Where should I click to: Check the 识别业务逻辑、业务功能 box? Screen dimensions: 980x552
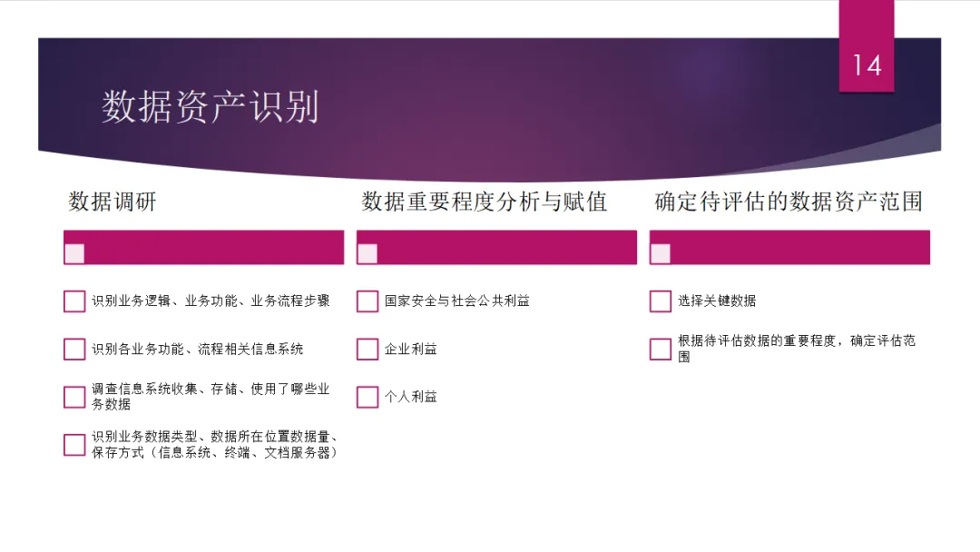click(74, 301)
